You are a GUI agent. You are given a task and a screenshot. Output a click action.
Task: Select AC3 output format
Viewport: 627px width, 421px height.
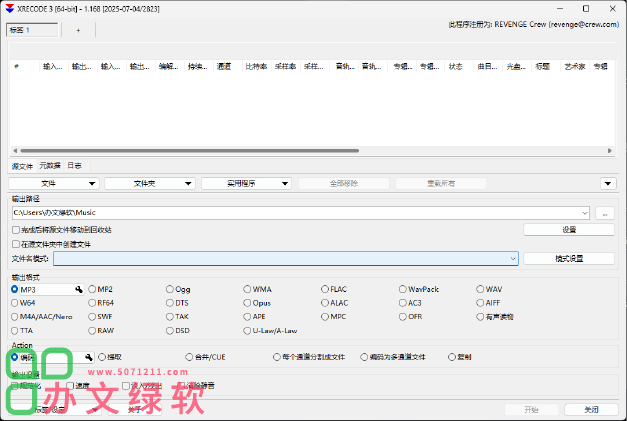(410, 303)
